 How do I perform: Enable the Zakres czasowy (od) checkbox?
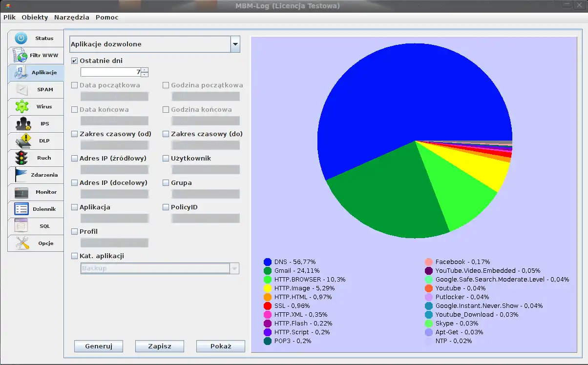[x=75, y=134]
